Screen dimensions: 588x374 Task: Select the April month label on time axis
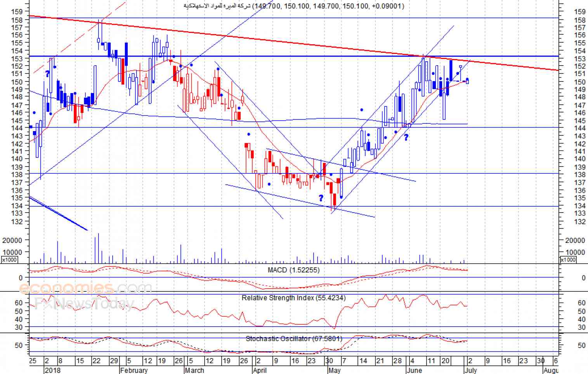point(260,370)
